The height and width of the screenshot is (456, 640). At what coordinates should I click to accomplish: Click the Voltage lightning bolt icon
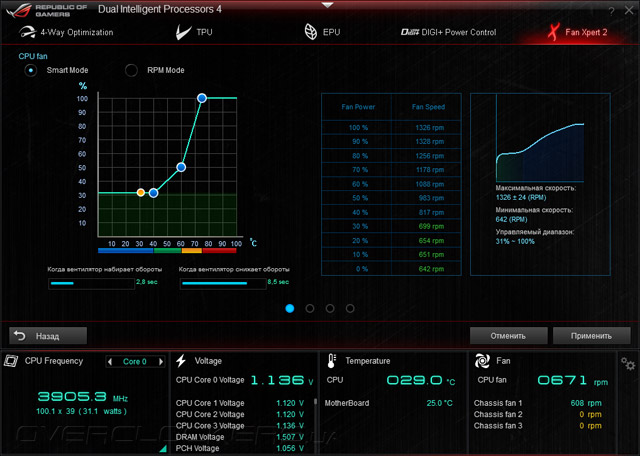(181, 361)
